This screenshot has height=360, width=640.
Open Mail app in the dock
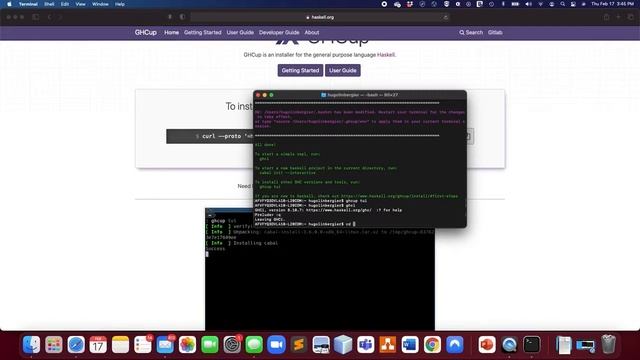click(165, 345)
